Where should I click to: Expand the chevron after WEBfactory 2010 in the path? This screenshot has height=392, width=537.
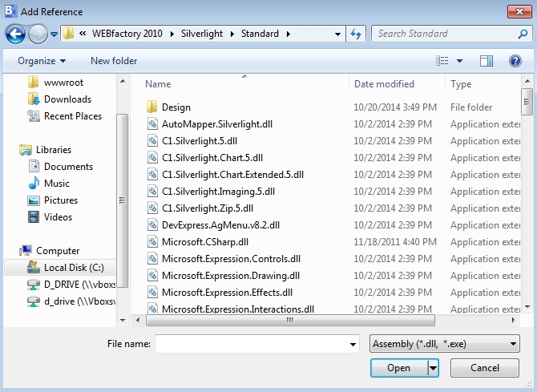tap(172, 34)
